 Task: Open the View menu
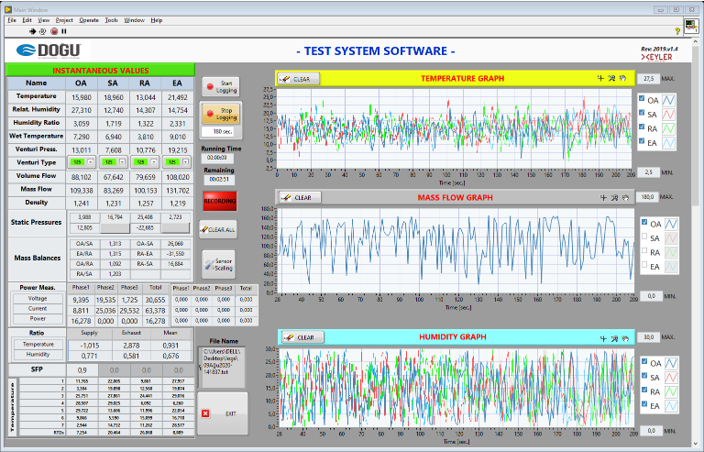coord(44,20)
